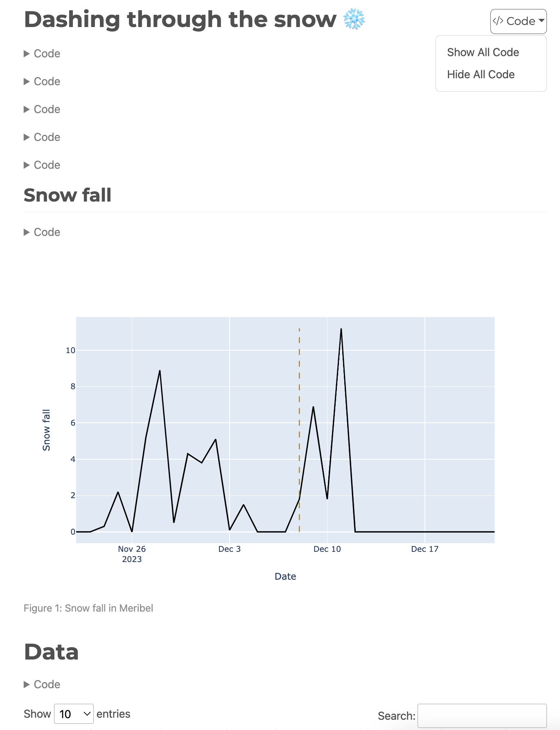
Task: Expand the Code block below Snow fall heading
Action: [x=42, y=232]
